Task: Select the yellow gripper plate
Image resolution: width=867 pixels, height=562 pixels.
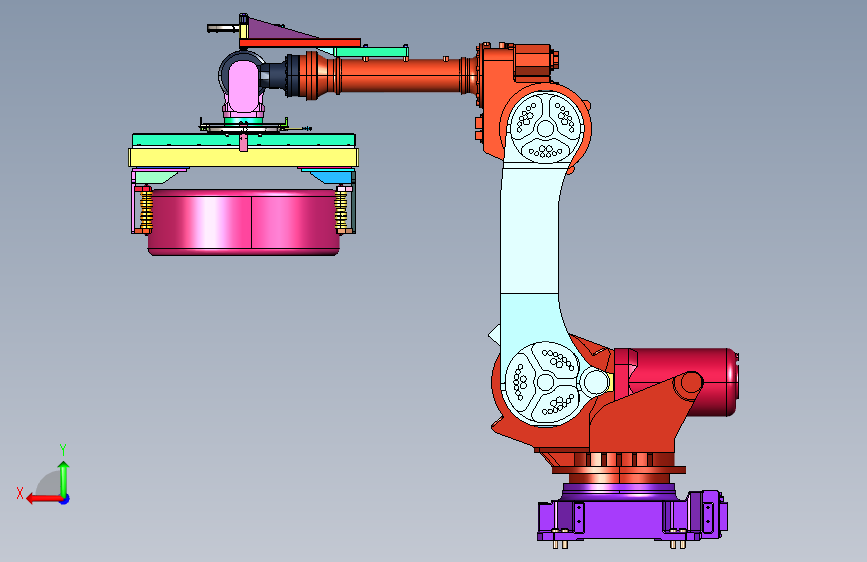Action: [x=243, y=157]
